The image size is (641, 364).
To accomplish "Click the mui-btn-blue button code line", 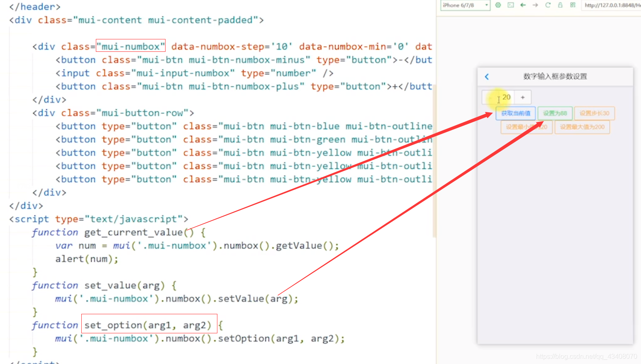I will (244, 126).
